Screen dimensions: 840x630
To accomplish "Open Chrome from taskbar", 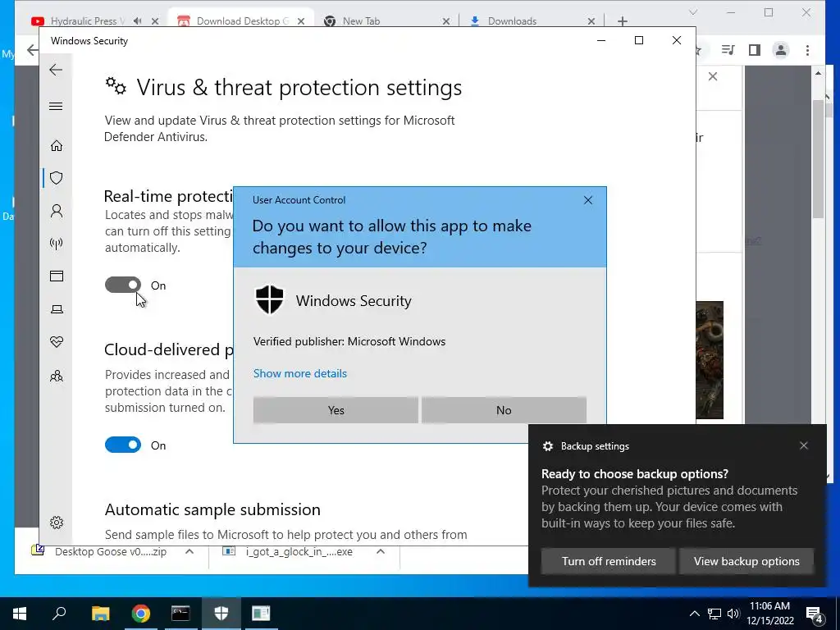I will click(x=140, y=614).
